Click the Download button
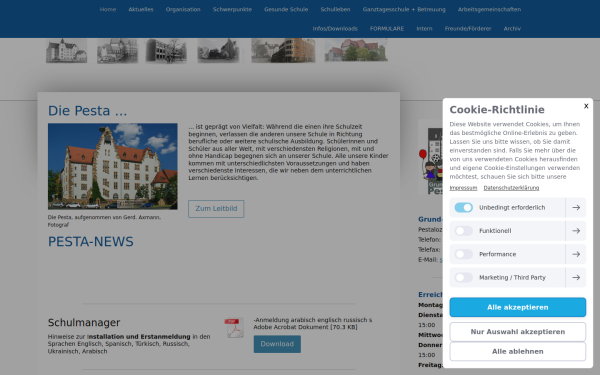600x375 pixels. [x=277, y=344]
